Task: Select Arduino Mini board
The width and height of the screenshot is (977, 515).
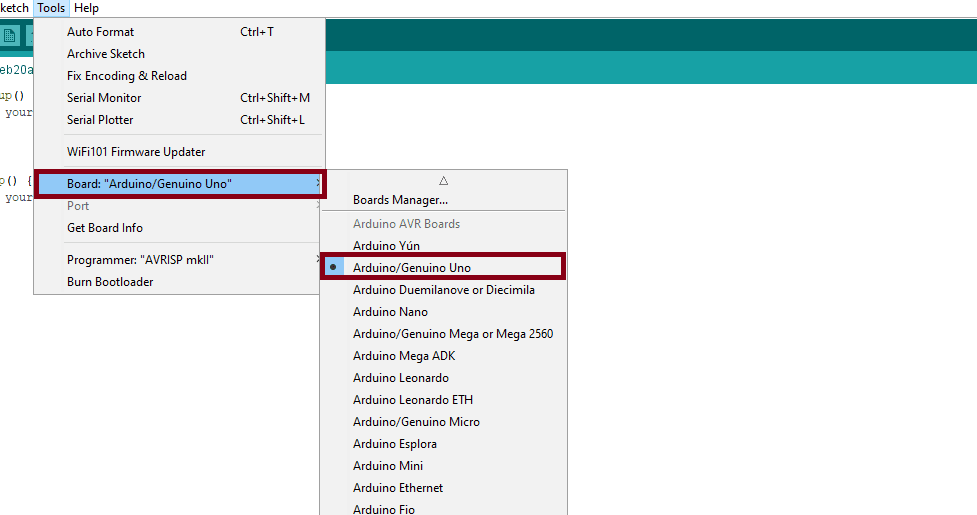Action: click(x=443, y=466)
